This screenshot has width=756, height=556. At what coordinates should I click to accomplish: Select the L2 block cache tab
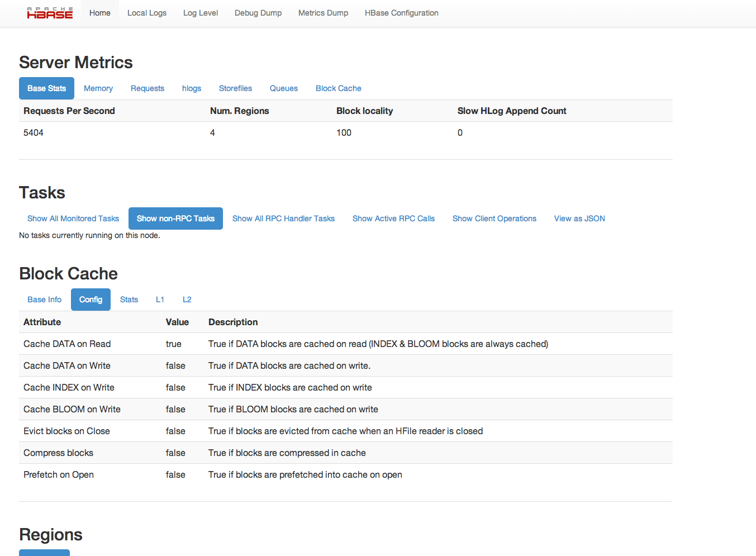pos(187,300)
